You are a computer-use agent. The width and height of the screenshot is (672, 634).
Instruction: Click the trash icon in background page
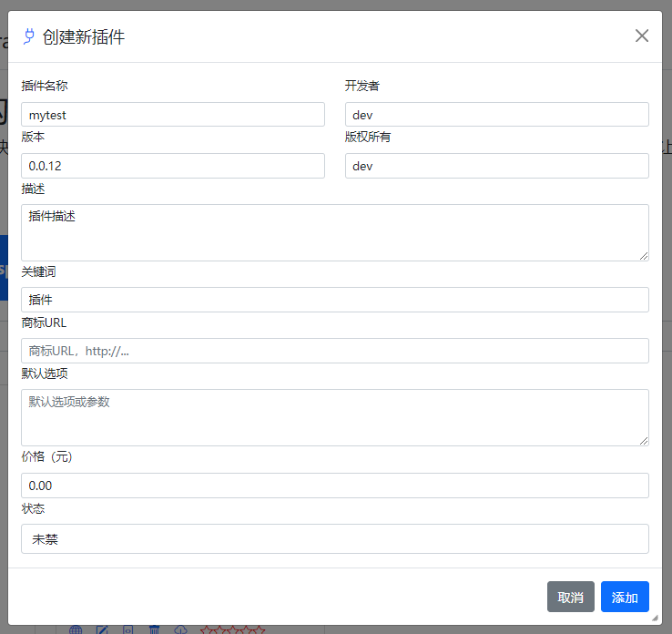(154, 629)
